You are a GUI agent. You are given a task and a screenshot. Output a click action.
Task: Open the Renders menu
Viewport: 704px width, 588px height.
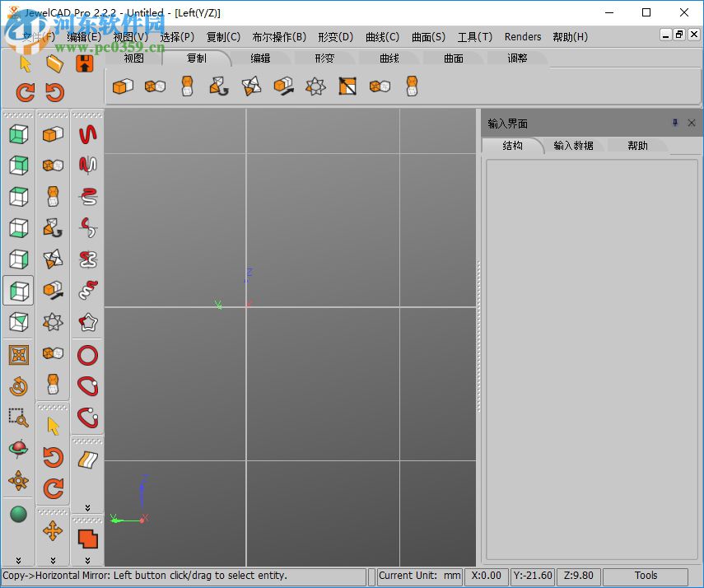click(x=522, y=36)
